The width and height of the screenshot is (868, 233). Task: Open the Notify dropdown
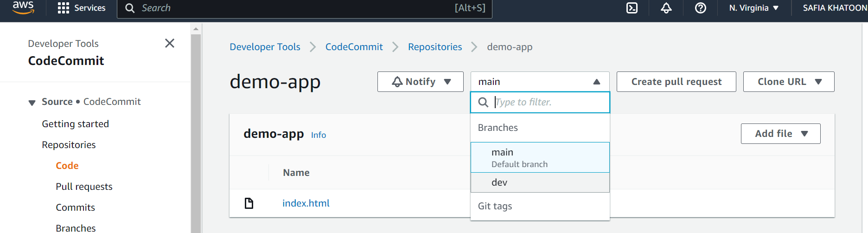pyautogui.click(x=421, y=82)
